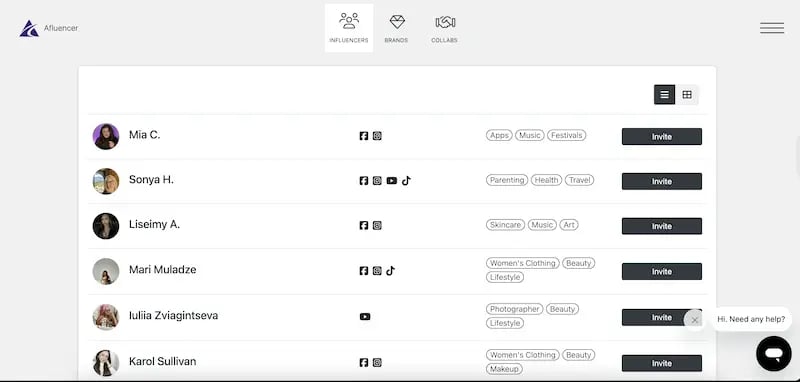Image resolution: width=800 pixels, height=382 pixels.
Task: Open Mari Muladze's profile name
Action: (x=162, y=269)
